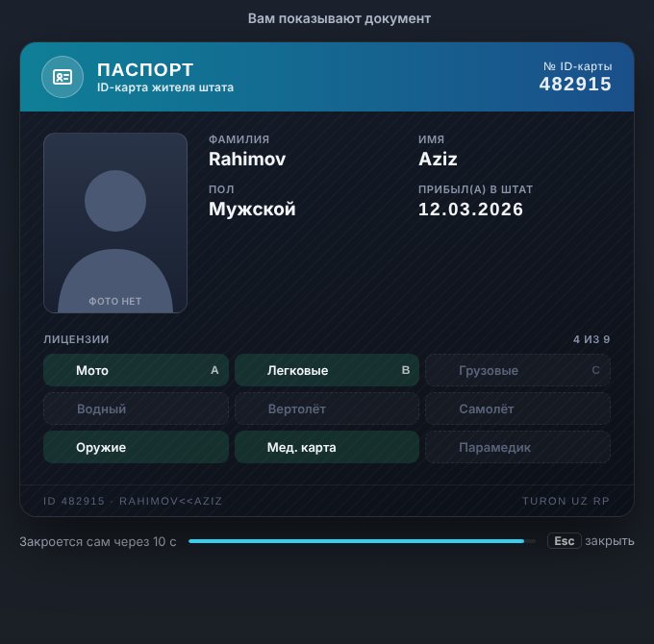The image size is (654, 644).
Task: Click the 4 ИЗ 9 license counter
Action: pyautogui.click(x=591, y=339)
